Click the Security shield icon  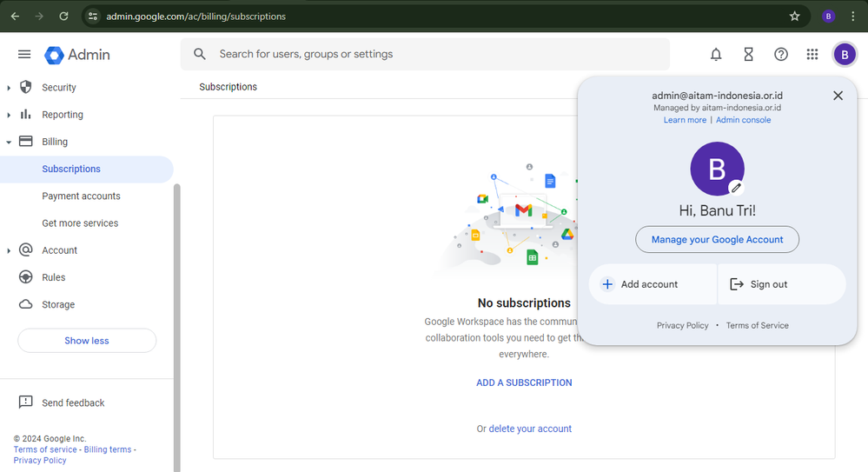click(x=25, y=87)
